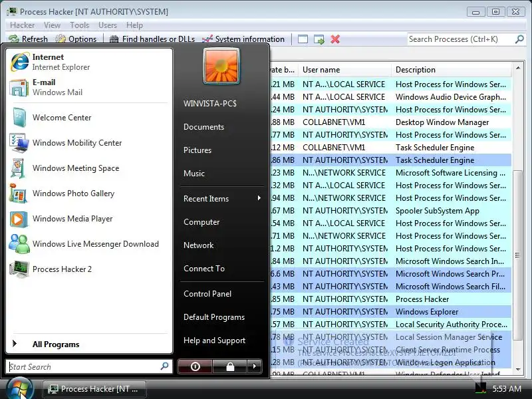532x399 pixels.
Task: Launch Welcome Center
Action: pyautogui.click(x=89, y=118)
